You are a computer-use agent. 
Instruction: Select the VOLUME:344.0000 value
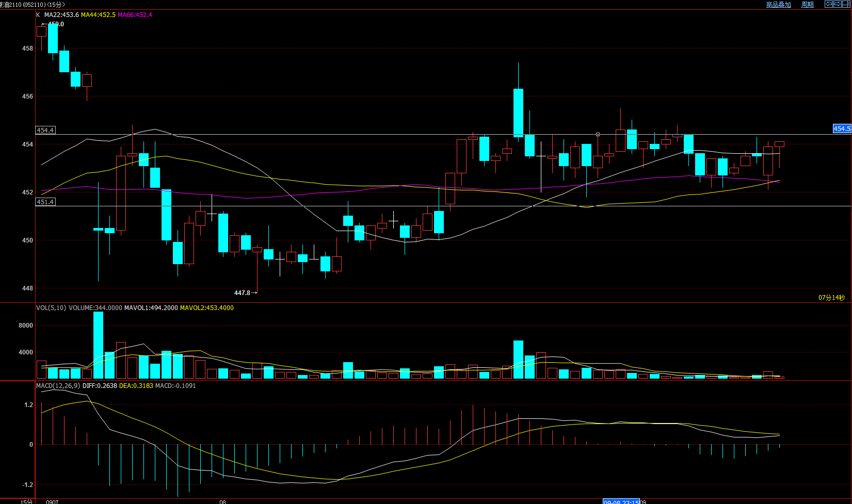coord(95,308)
